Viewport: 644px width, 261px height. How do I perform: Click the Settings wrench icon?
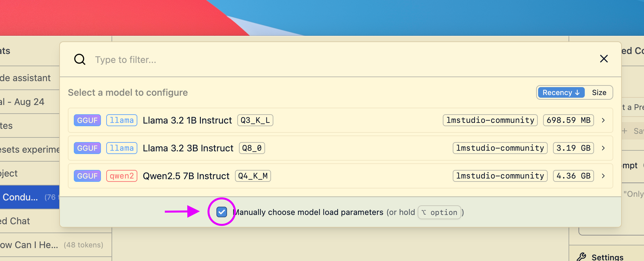coord(581,257)
